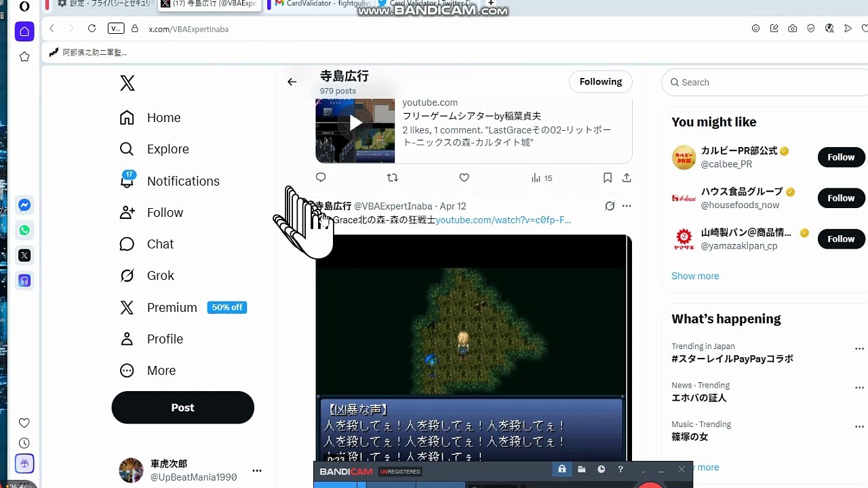The height and width of the screenshot is (488, 868).
Task: Open WhatsApp in Opera sidebar
Action: (24, 230)
